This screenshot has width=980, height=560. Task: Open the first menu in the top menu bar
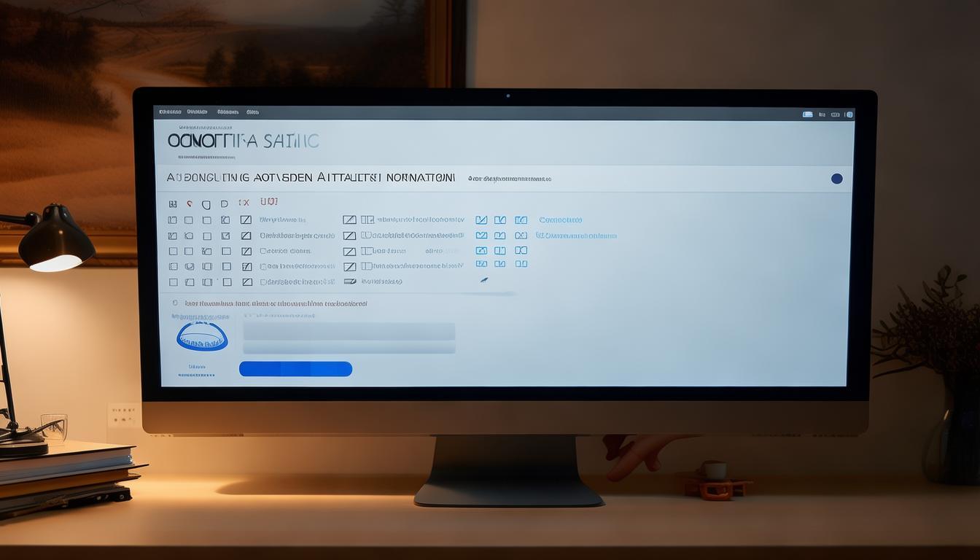coord(170,112)
